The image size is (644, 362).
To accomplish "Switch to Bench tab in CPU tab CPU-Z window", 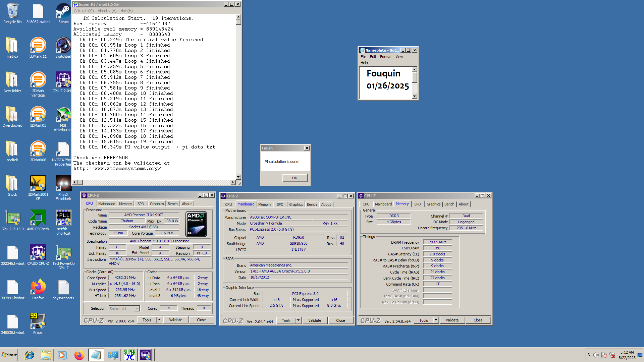I will point(172,204).
